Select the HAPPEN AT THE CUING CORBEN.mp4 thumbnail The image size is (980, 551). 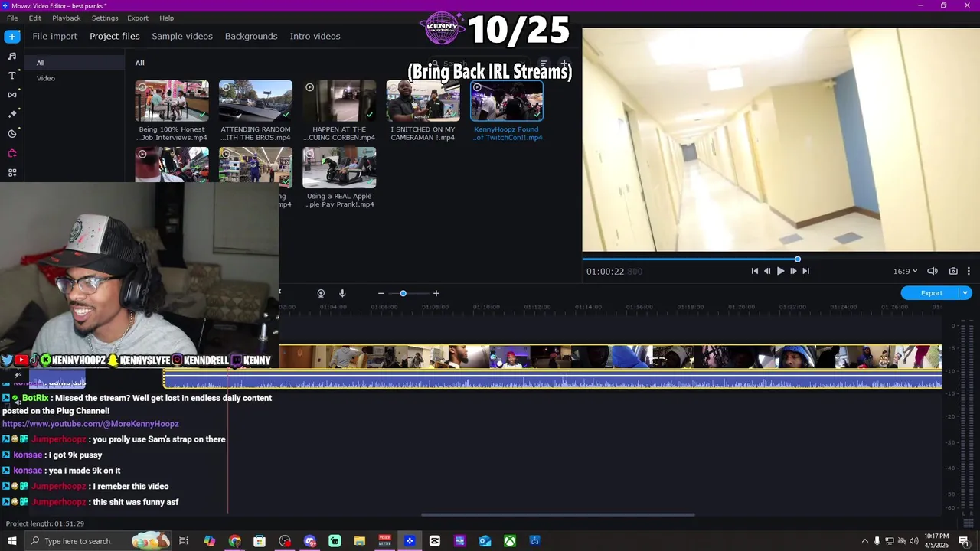coord(339,101)
